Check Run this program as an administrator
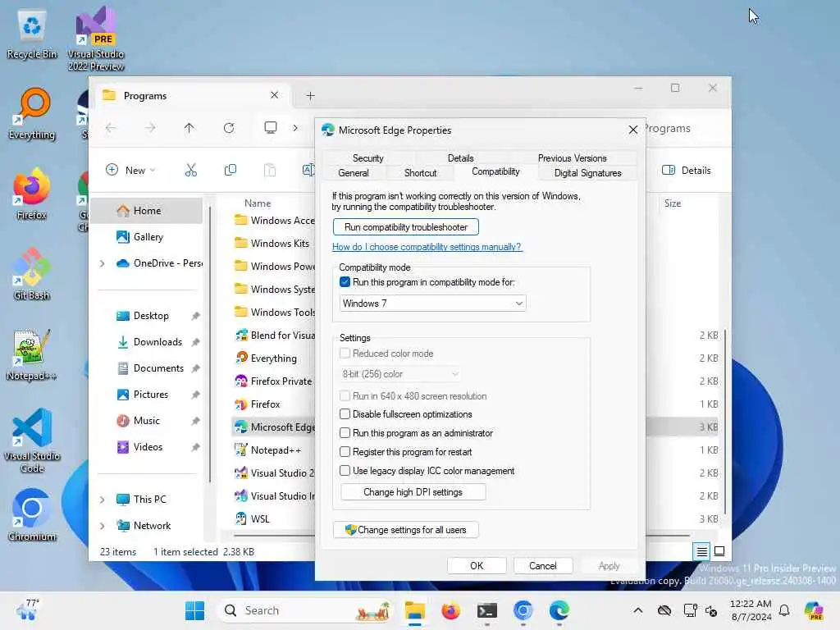Viewport: 840px width, 630px height. (345, 433)
